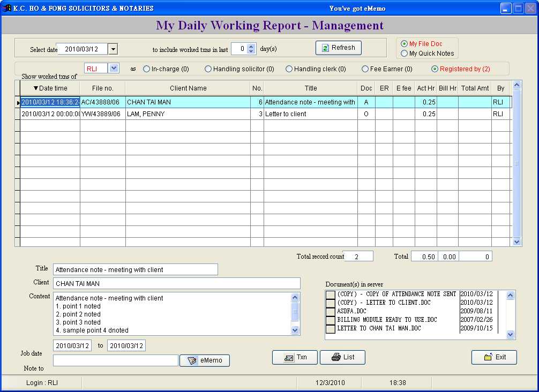Select My Quick Notes radio option
This screenshot has height=392, width=539.
click(405, 54)
